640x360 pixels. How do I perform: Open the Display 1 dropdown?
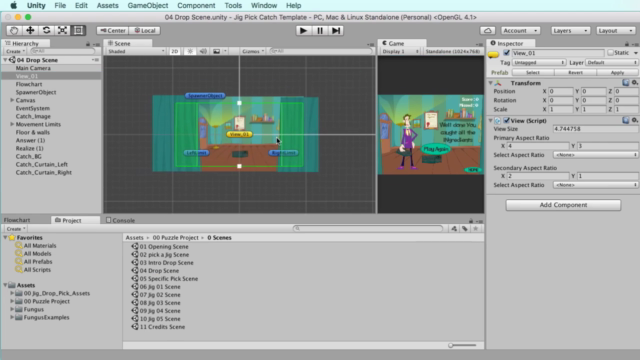(x=400, y=51)
